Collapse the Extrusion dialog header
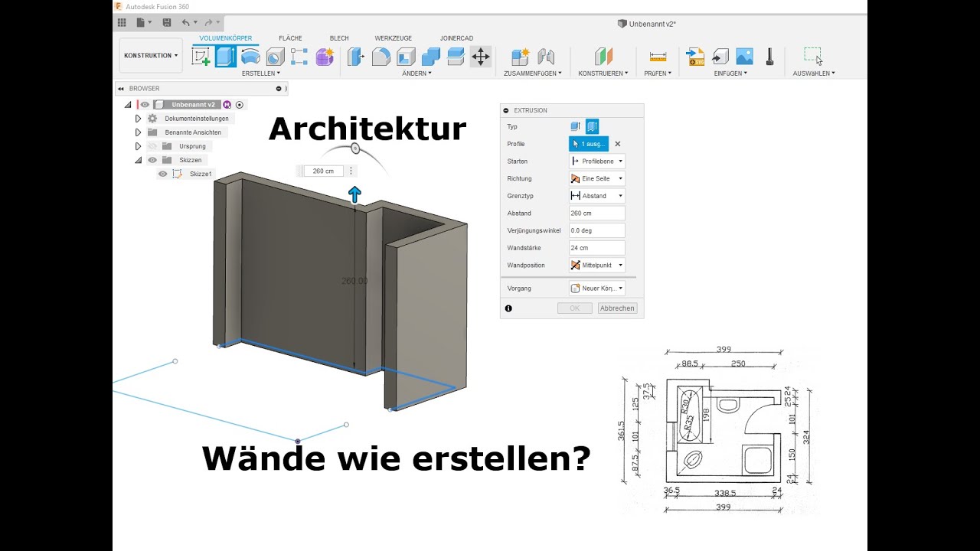This screenshot has height=551, width=980. click(506, 110)
